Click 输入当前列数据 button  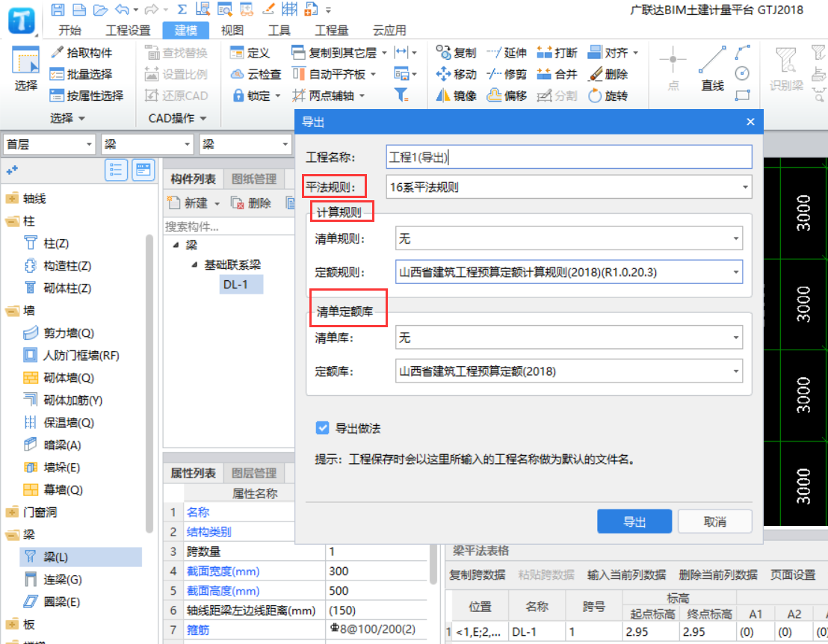click(x=626, y=575)
